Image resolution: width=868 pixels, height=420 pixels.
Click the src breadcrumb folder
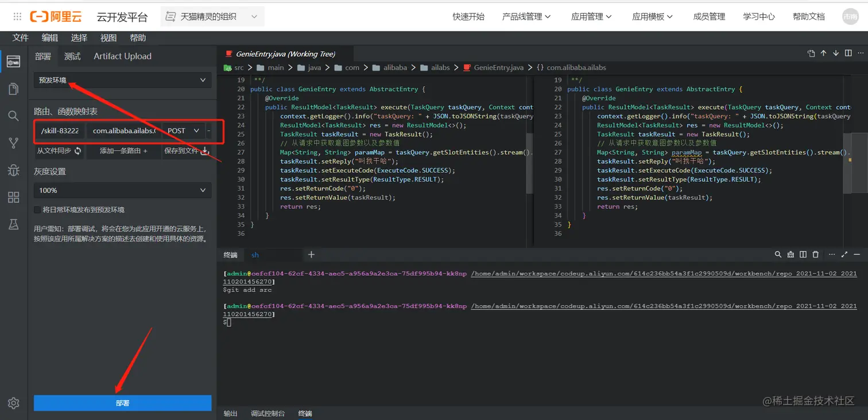pyautogui.click(x=234, y=68)
